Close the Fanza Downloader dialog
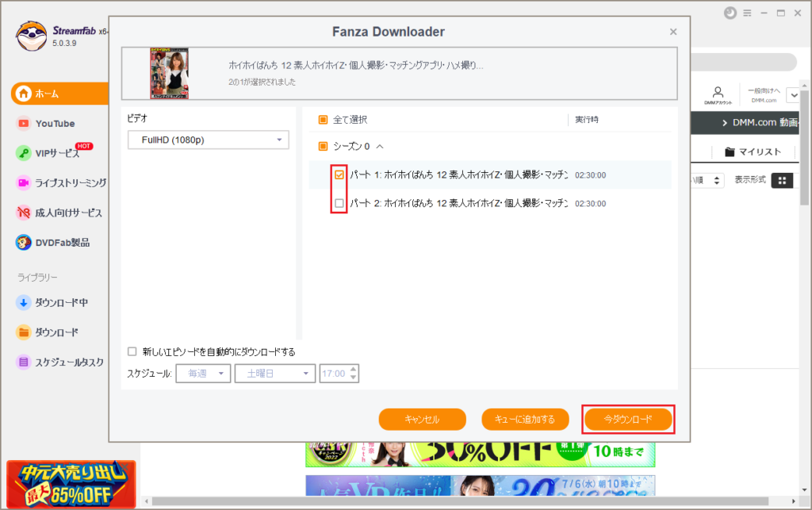812x510 pixels. click(673, 32)
